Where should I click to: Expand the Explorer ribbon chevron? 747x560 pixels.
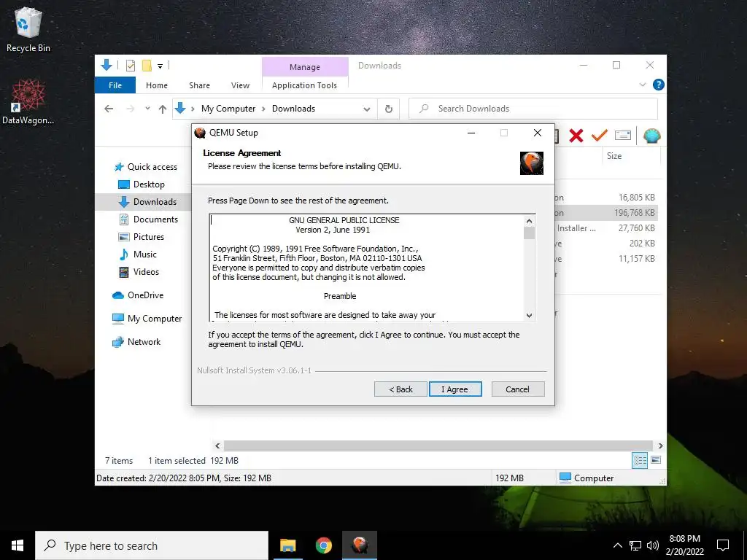click(x=642, y=85)
